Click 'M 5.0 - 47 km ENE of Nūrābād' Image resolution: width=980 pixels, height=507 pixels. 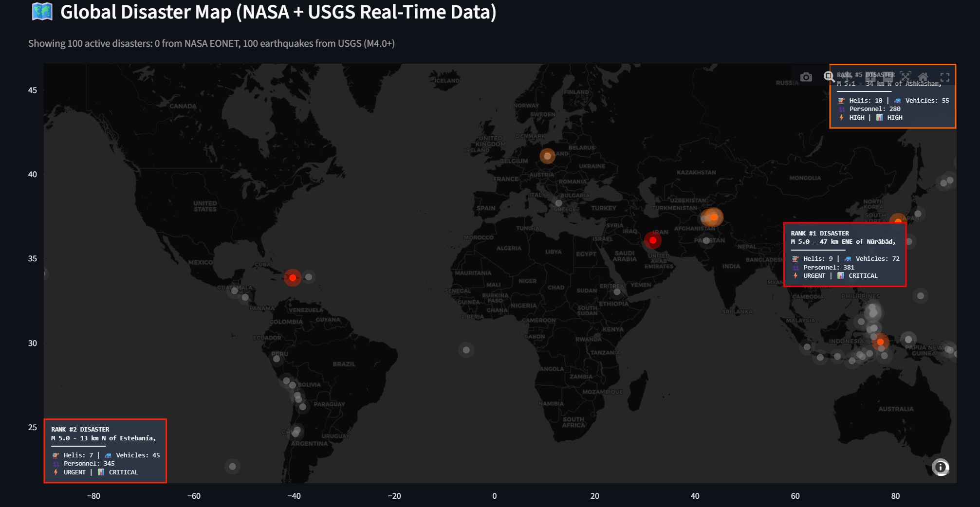[843, 242]
